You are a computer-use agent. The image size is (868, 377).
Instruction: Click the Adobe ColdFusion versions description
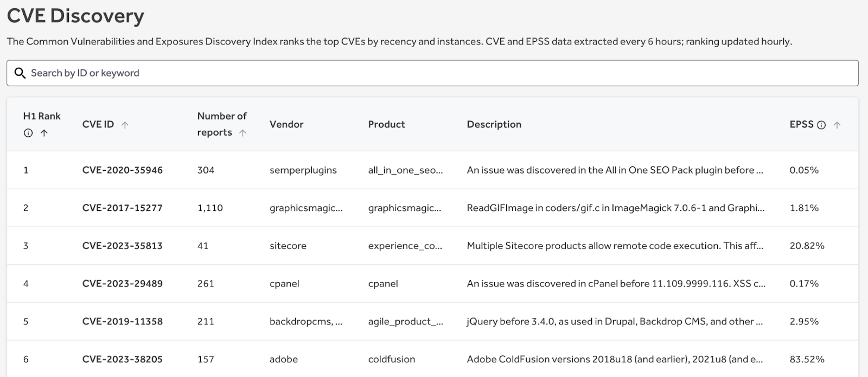[615, 359]
